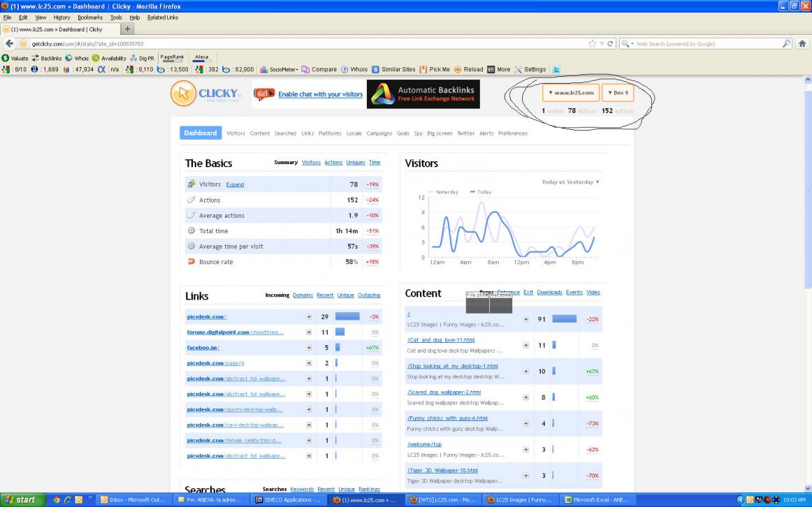
Task: Open /Funny_chicks_with_guns-6.html page link
Action: coord(447,418)
